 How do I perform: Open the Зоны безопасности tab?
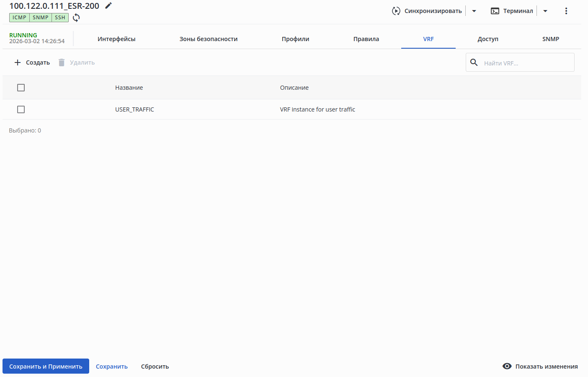pyautogui.click(x=209, y=39)
